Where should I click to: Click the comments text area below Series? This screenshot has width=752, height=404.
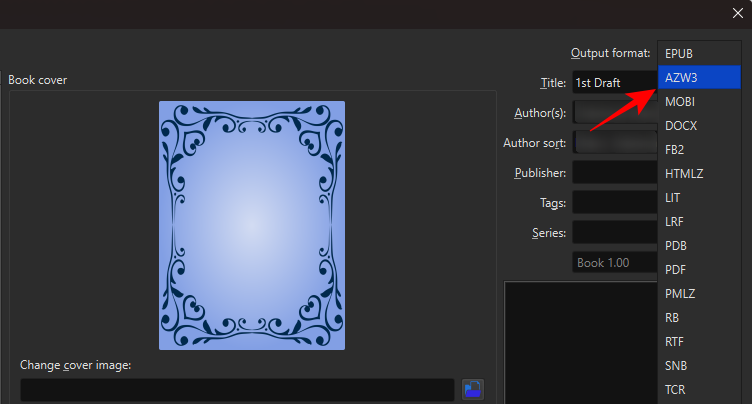[581, 343]
